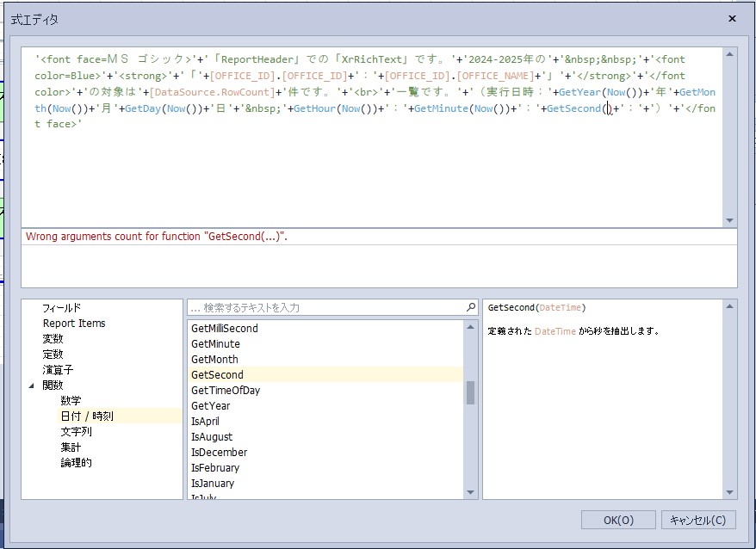756x549 pixels.
Task: Select GetTimeOfDay in the function list
Action: coord(225,390)
